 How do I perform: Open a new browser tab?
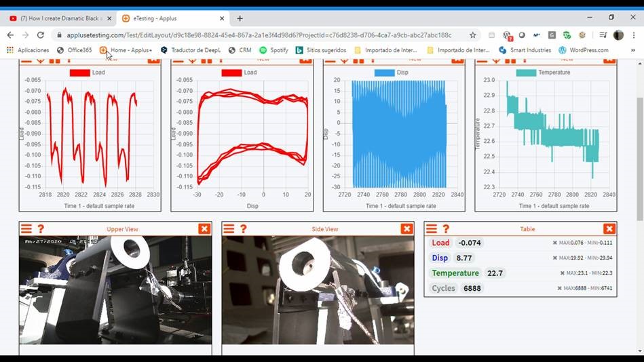tap(240, 18)
